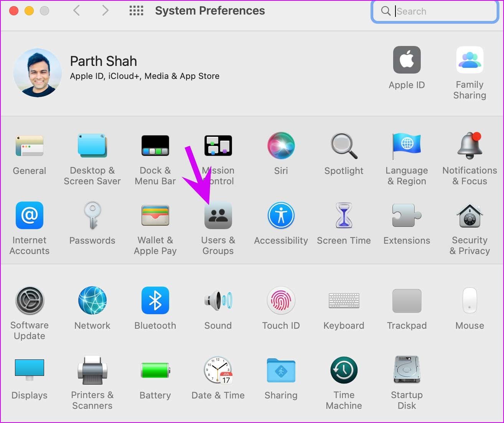Open Desktop & Screen Saver pane

click(x=92, y=146)
